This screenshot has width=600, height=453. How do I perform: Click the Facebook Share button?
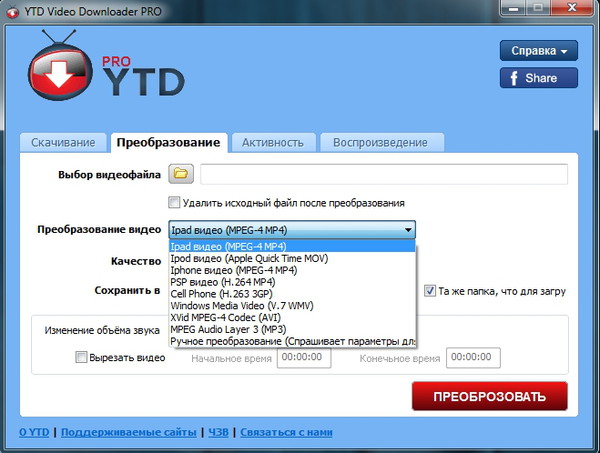(x=539, y=78)
